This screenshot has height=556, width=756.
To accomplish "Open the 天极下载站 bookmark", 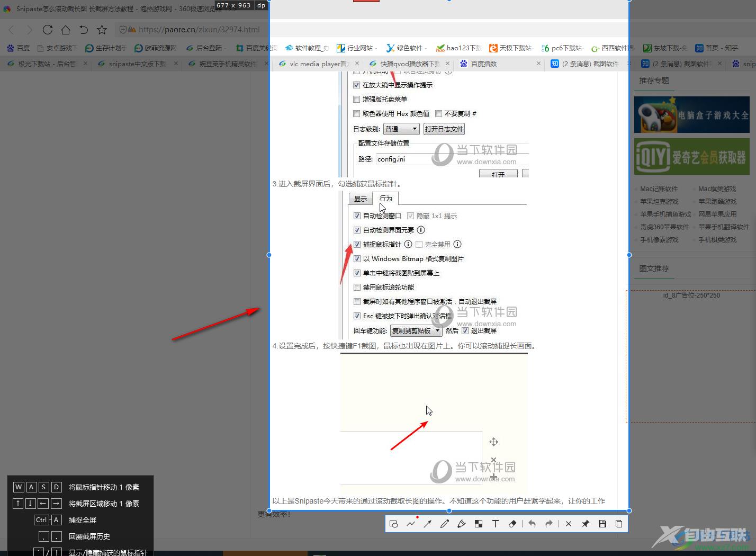I will pos(510,48).
